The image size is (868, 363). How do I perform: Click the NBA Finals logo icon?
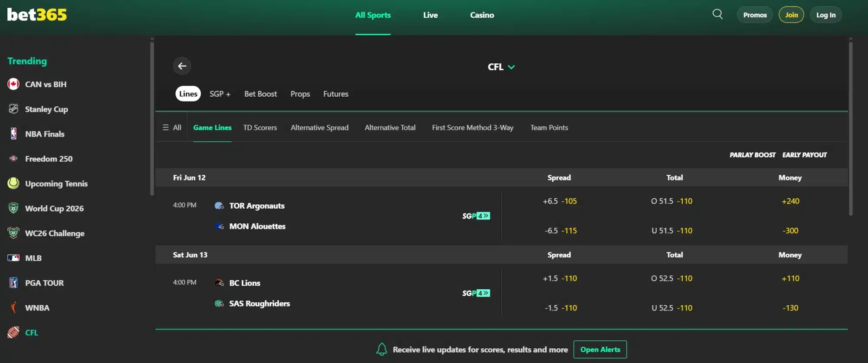click(13, 134)
